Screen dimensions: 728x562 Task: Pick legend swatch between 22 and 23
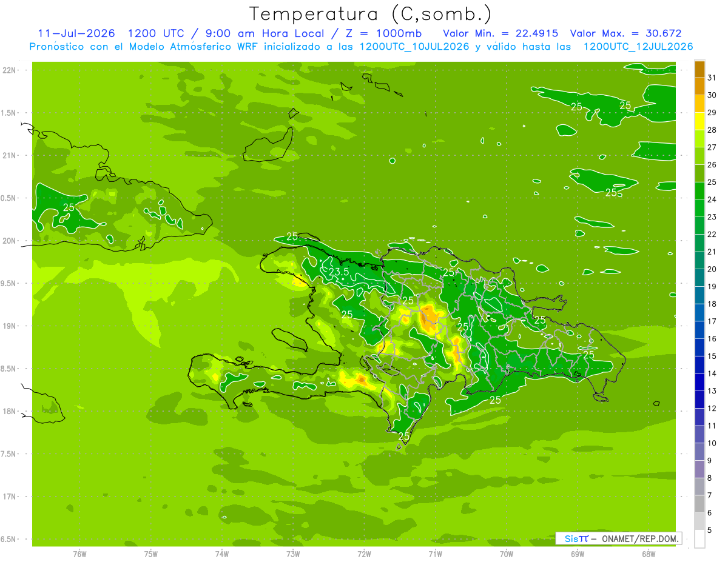[699, 226]
